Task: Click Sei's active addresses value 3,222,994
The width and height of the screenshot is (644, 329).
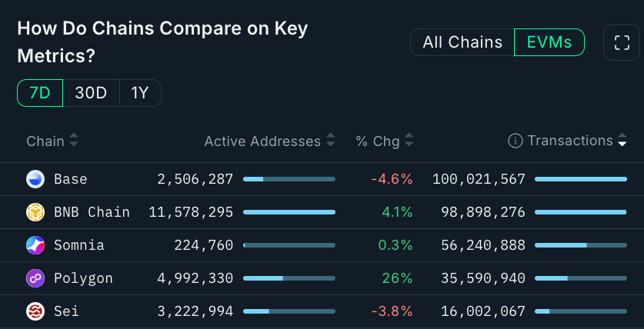Action: coord(195,311)
